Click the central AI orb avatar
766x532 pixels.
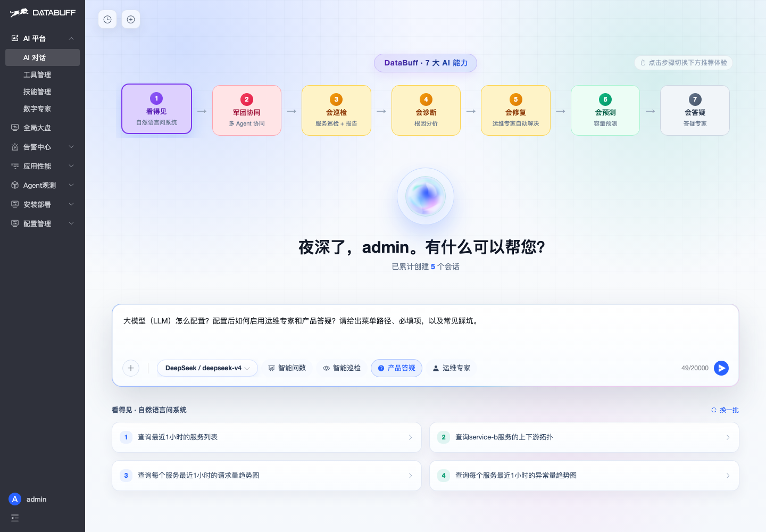(426, 196)
